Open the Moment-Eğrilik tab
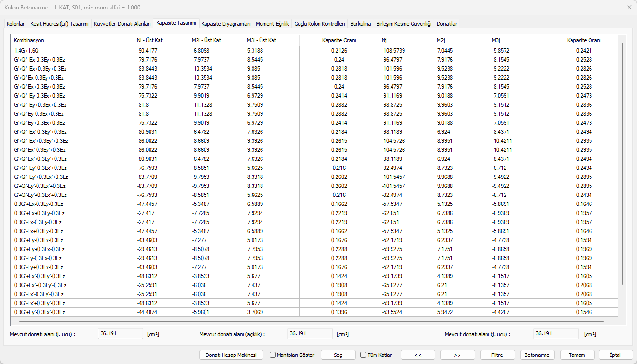 [x=272, y=24]
